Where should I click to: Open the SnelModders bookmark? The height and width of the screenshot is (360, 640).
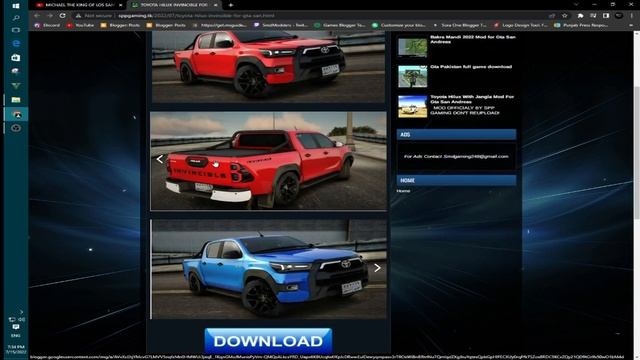(x=281, y=25)
